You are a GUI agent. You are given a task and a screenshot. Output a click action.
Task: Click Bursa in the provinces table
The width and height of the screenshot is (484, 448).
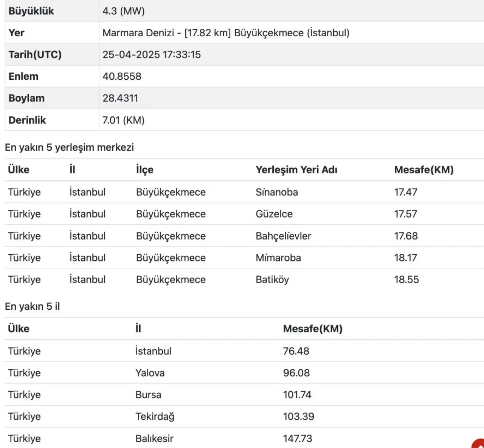[148, 395]
